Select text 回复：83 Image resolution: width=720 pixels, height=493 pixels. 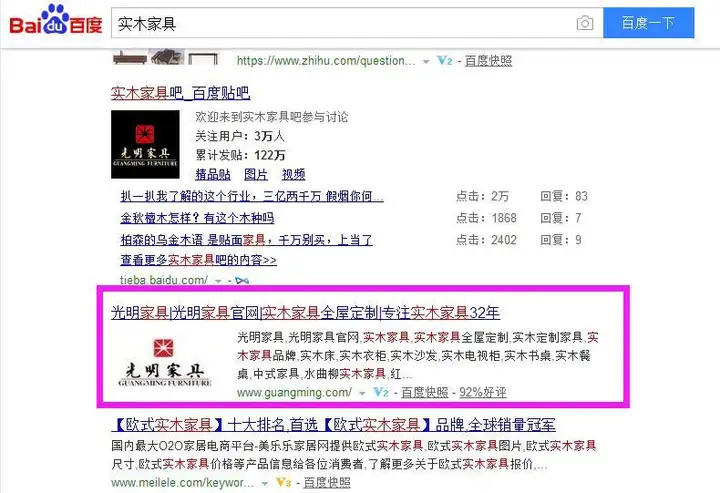564,196
